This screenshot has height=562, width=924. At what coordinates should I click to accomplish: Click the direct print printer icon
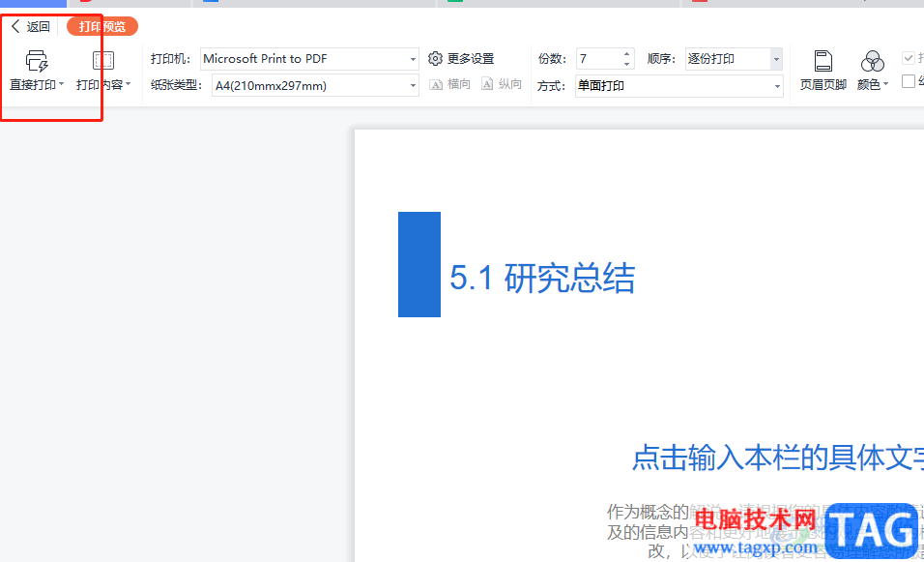tap(37, 61)
